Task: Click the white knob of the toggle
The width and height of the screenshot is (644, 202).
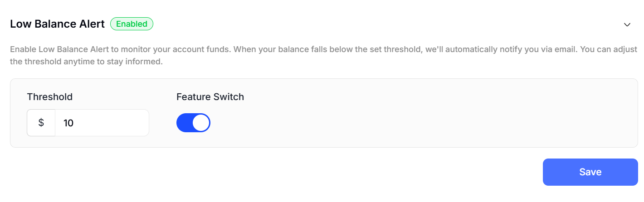Action: pos(201,123)
